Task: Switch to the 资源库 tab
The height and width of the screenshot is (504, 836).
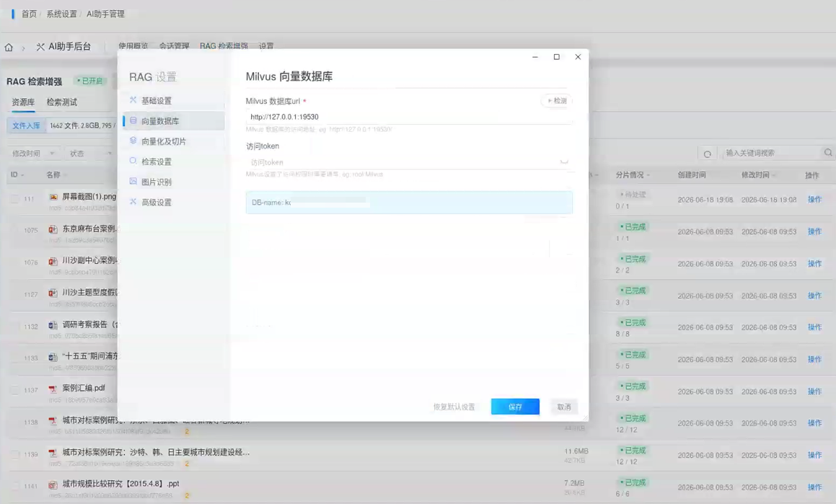Action: click(23, 102)
